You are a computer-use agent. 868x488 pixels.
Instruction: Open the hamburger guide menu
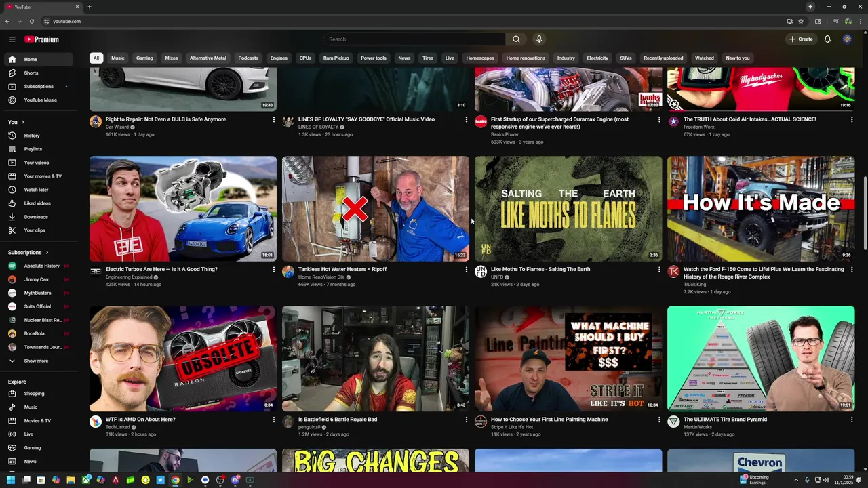(12, 39)
